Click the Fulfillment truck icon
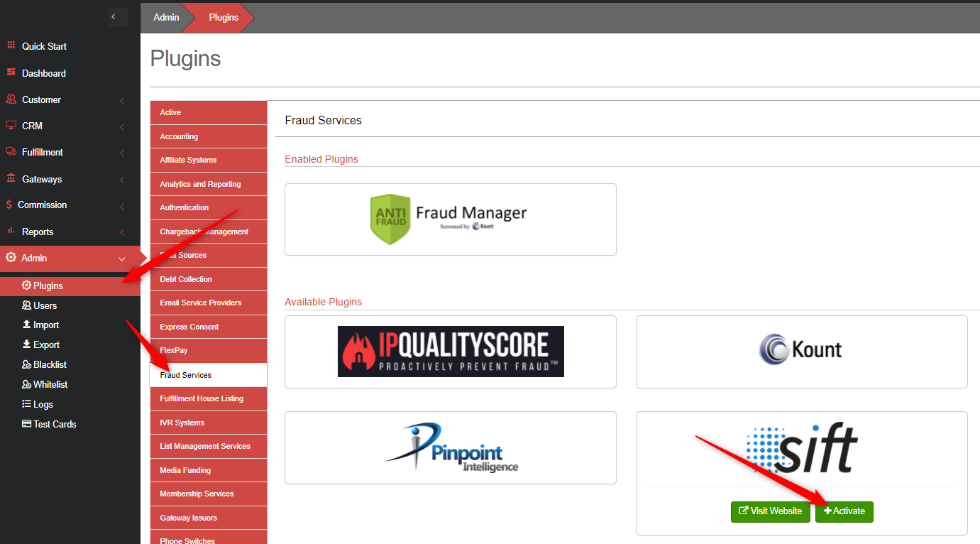Screen dimensions: 980x544 pos(11,152)
